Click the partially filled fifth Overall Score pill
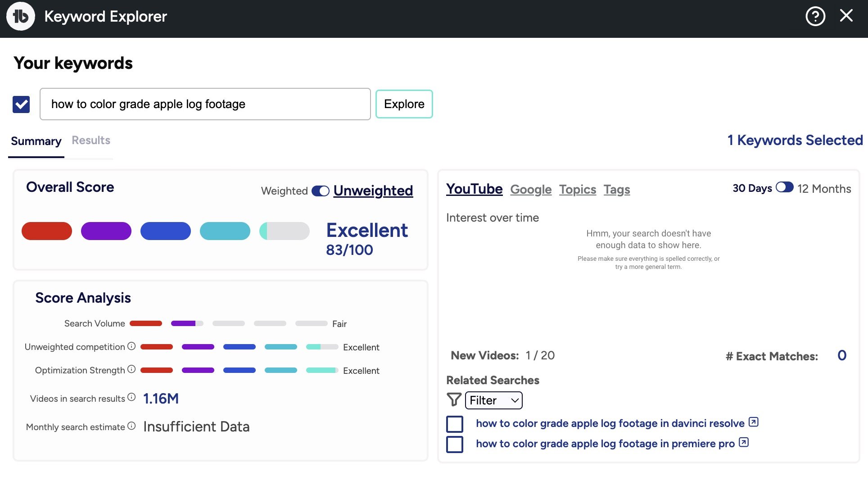 pyautogui.click(x=285, y=231)
